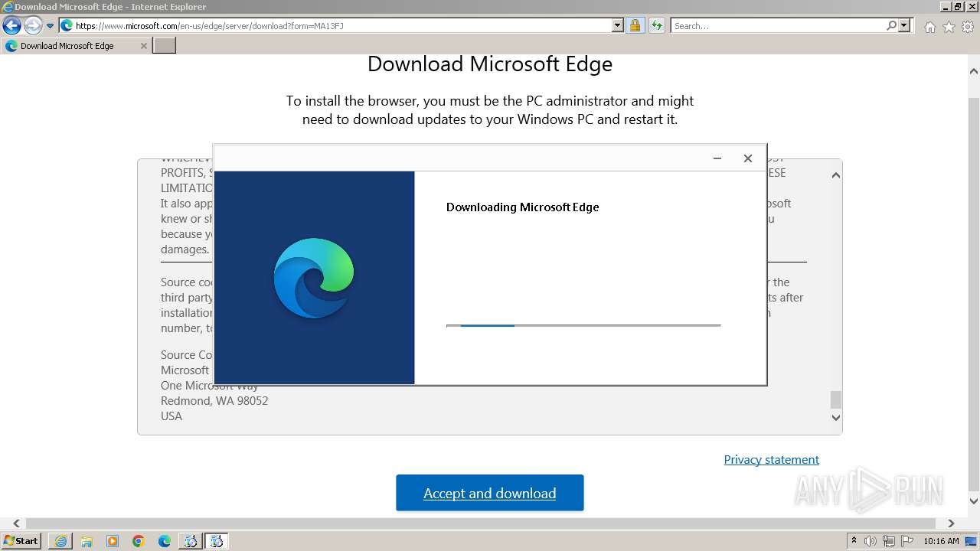Screen dimensions: 980x551
Task: Open the IE Home icon
Action: coord(929,27)
